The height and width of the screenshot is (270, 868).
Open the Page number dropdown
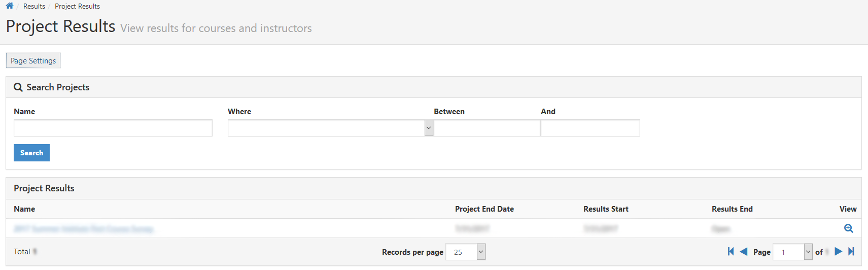point(792,252)
